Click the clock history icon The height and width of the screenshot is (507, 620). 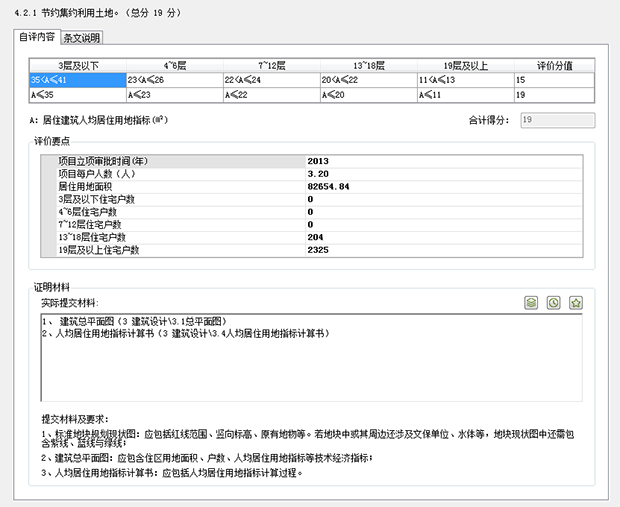pos(554,303)
